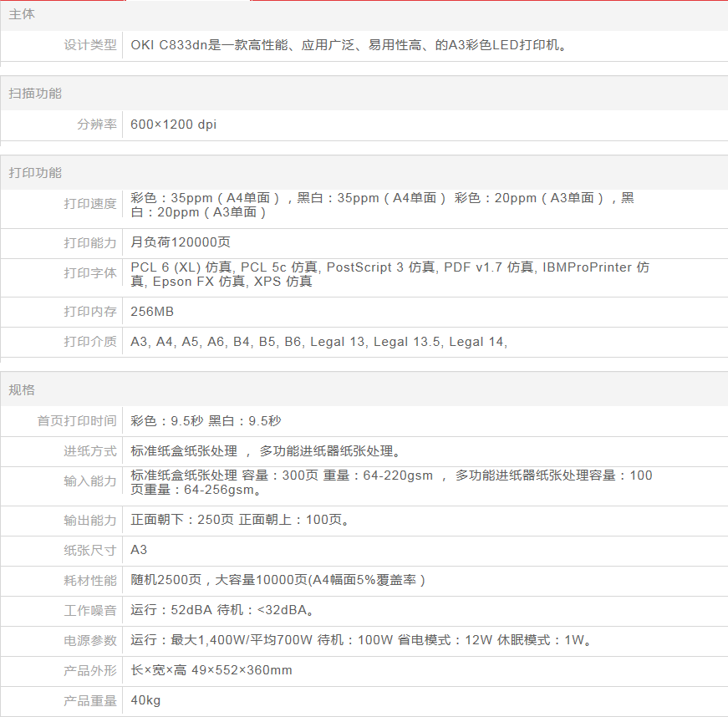728x717 pixels.
Task: Click the 耗材性能 row label
Action: (x=90, y=580)
